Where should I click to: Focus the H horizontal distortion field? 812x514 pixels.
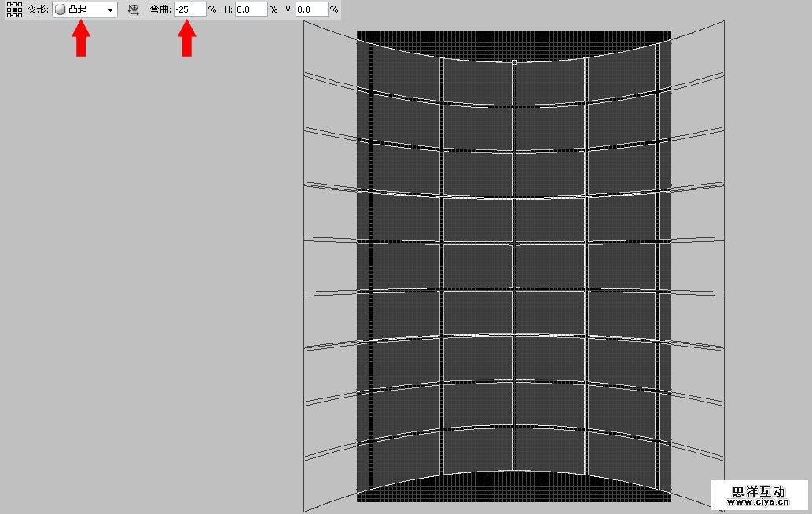(251, 9)
